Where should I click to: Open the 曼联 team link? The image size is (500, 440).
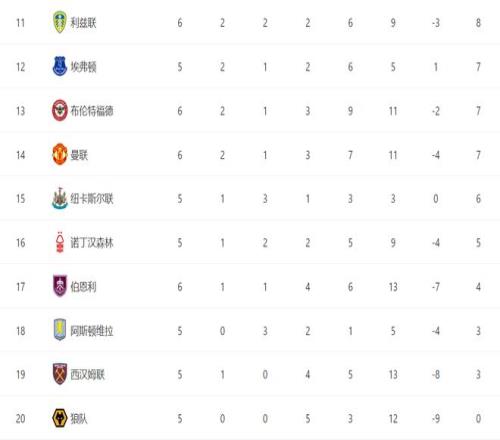(x=79, y=155)
